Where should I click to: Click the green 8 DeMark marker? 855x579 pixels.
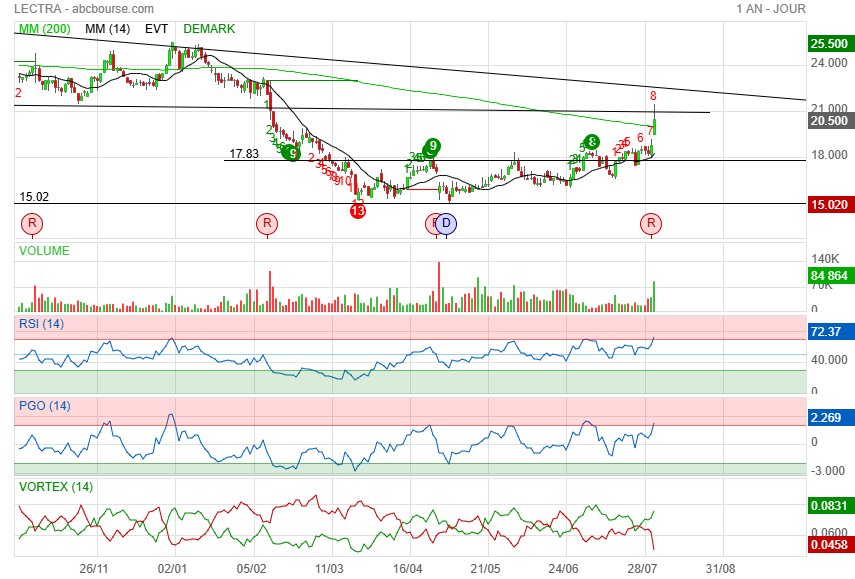592,142
